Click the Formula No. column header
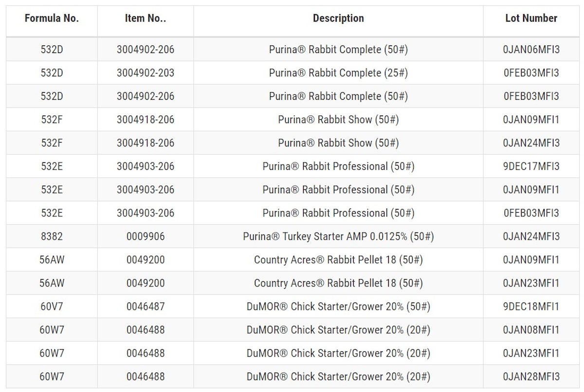The height and width of the screenshot is (392, 584). click(x=52, y=19)
